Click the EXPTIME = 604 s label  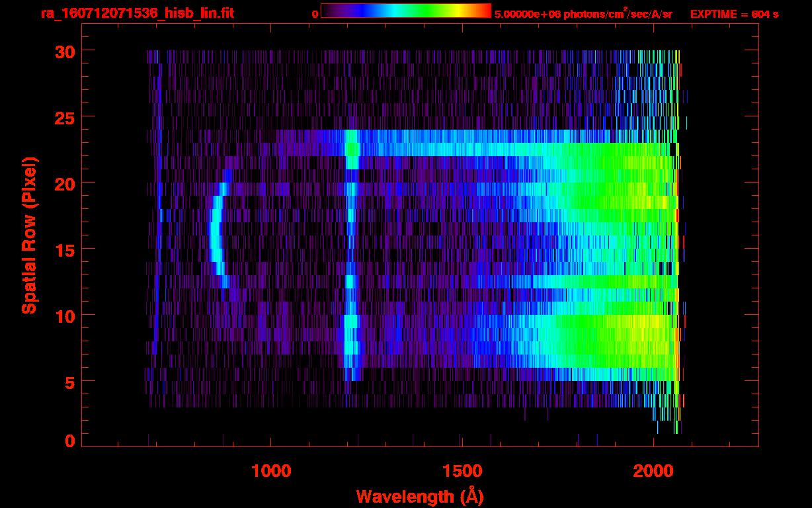point(734,14)
